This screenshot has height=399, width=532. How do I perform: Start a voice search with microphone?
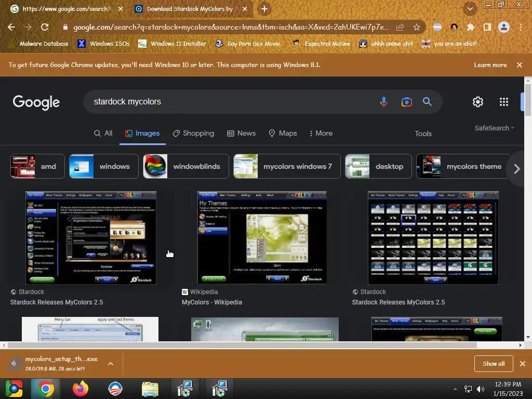(384, 101)
